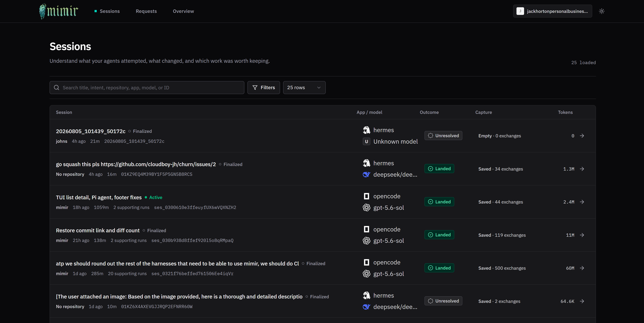
Task: Open the jackhortonpersonalbusines account menu
Action: click(x=553, y=11)
